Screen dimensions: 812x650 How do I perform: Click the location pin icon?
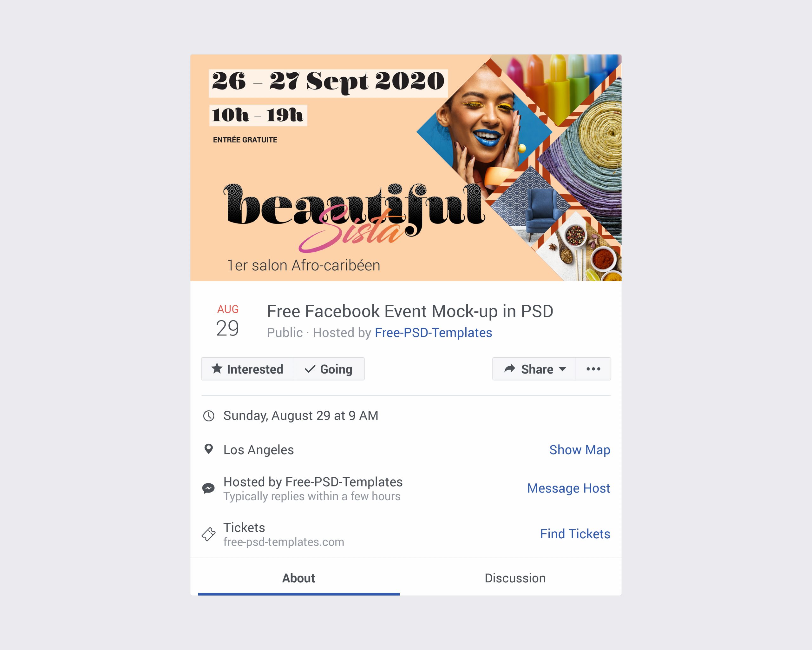point(208,449)
